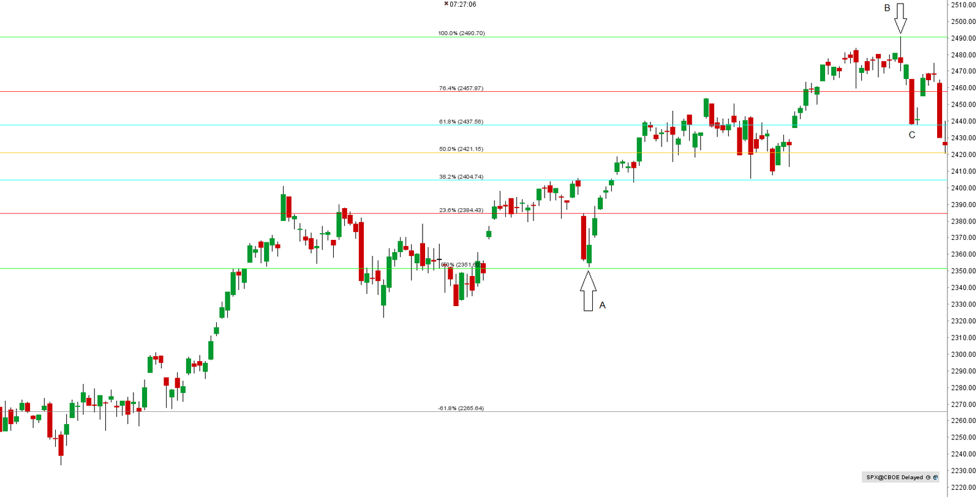Click the red X icon beside the clock
This screenshot has width=980, height=497.
446,4
